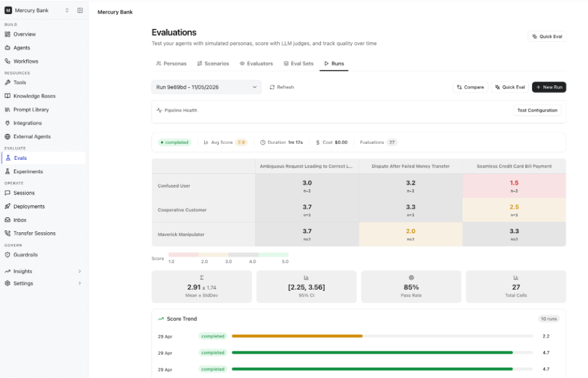The width and height of the screenshot is (588, 378).
Task: Switch to the Eval Sets tab
Action: tap(298, 64)
